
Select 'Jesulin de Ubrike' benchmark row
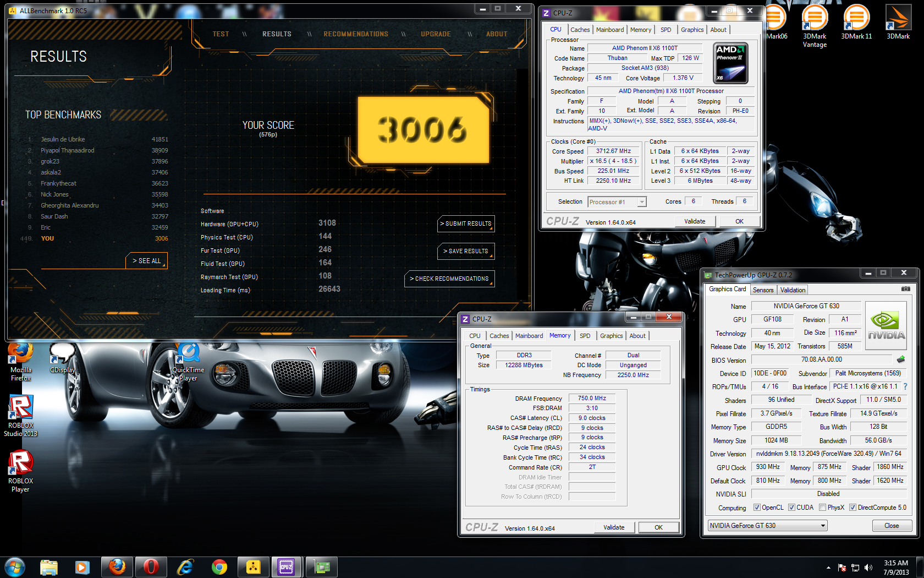[x=98, y=139]
